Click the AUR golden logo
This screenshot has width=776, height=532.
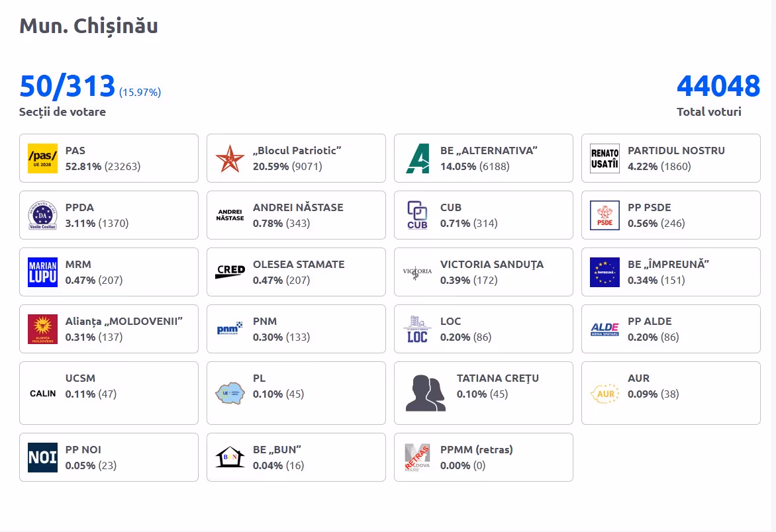click(605, 394)
